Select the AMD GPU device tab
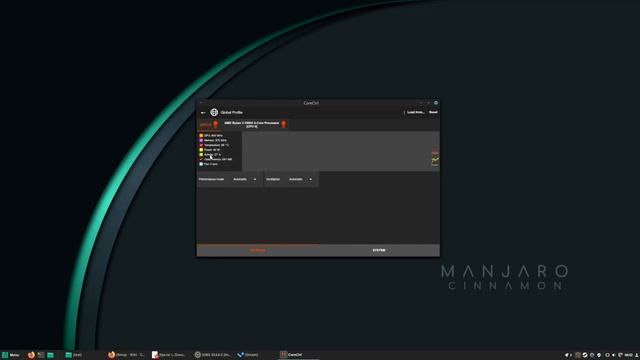640x360 pixels. (x=209, y=124)
